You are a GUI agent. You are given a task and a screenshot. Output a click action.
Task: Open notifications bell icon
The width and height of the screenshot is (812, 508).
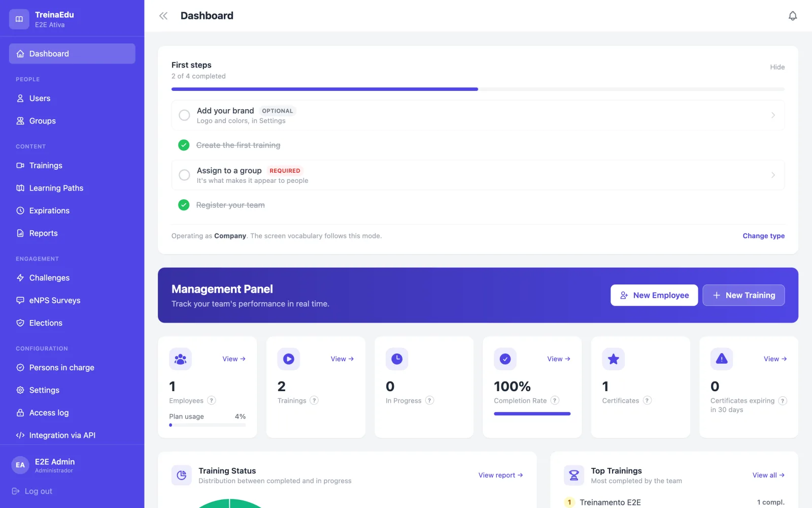point(793,16)
